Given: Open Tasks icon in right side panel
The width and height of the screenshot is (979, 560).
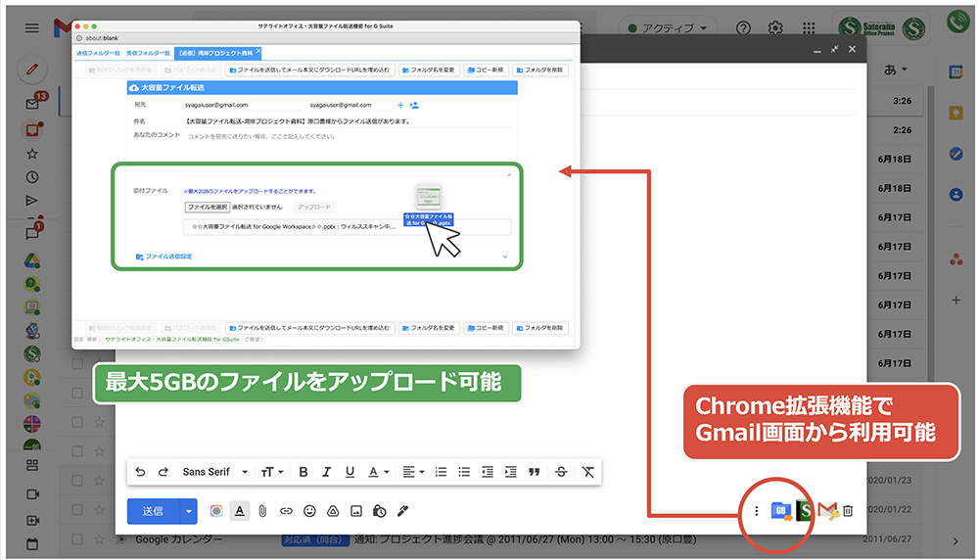Looking at the screenshot, I should (x=956, y=154).
